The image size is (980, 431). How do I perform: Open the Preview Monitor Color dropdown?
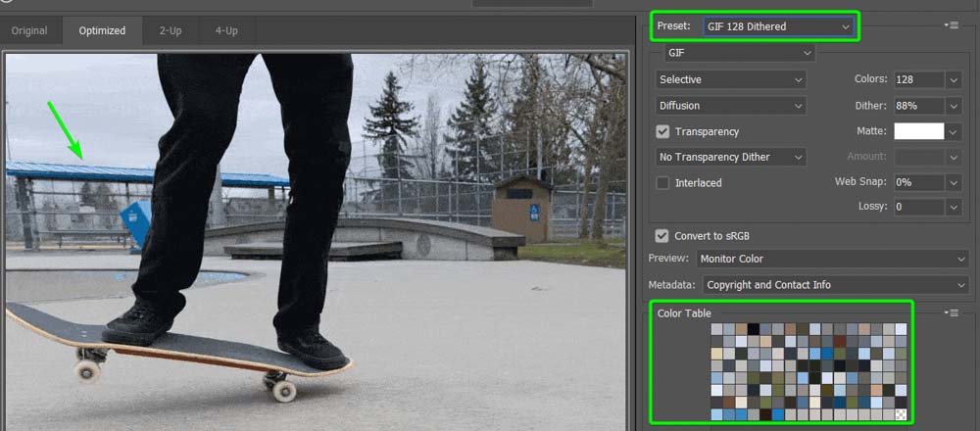click(831, 259)
